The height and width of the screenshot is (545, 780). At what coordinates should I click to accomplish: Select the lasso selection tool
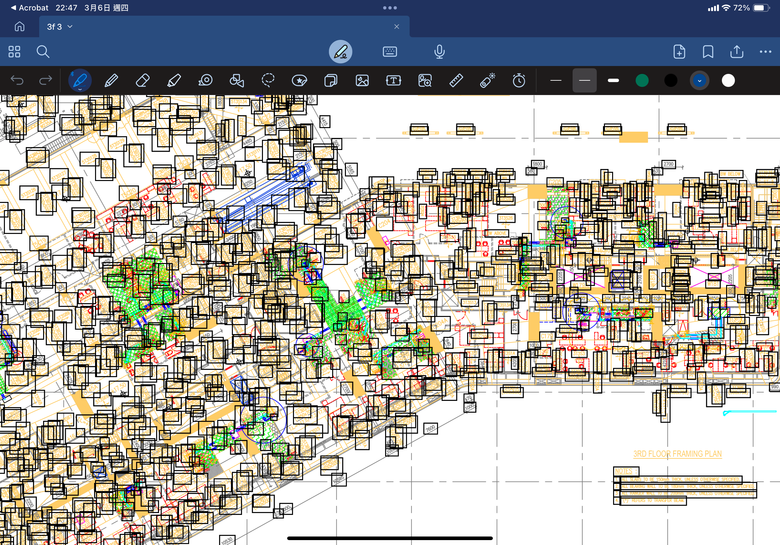coord(268,80)
